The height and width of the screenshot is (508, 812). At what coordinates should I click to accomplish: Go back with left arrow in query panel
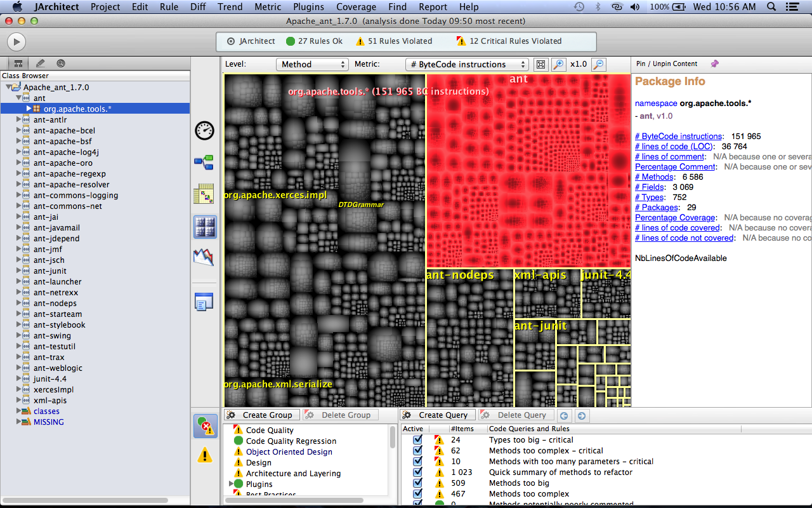[x=563, y=415]
